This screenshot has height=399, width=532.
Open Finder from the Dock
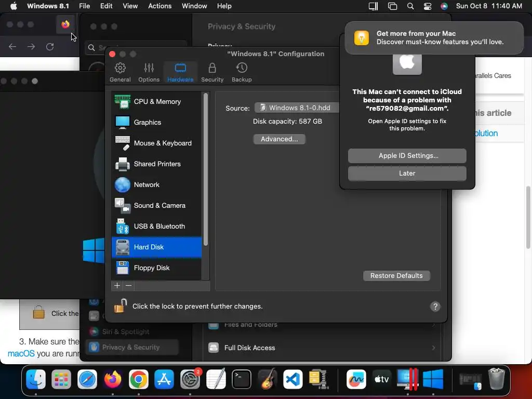point(36,379)
